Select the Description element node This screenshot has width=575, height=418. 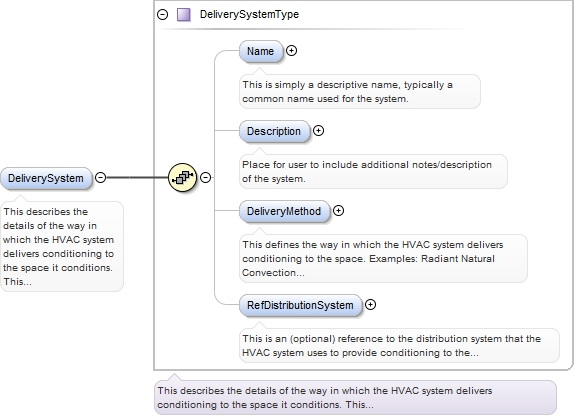(x=274, y=131)
